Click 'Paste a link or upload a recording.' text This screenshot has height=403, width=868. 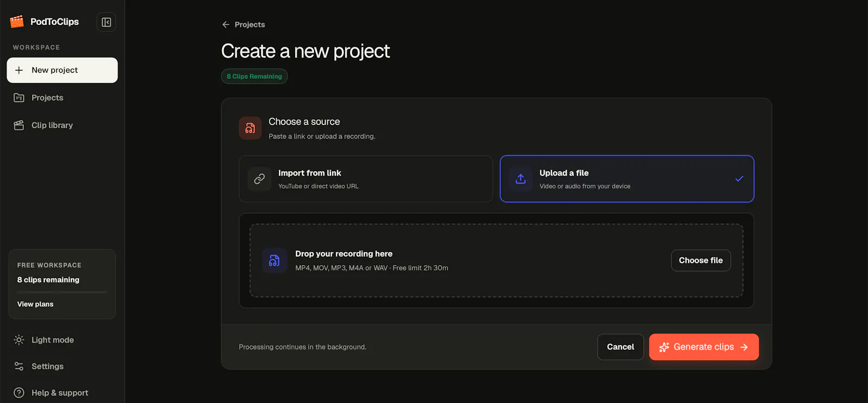(322, 136)
